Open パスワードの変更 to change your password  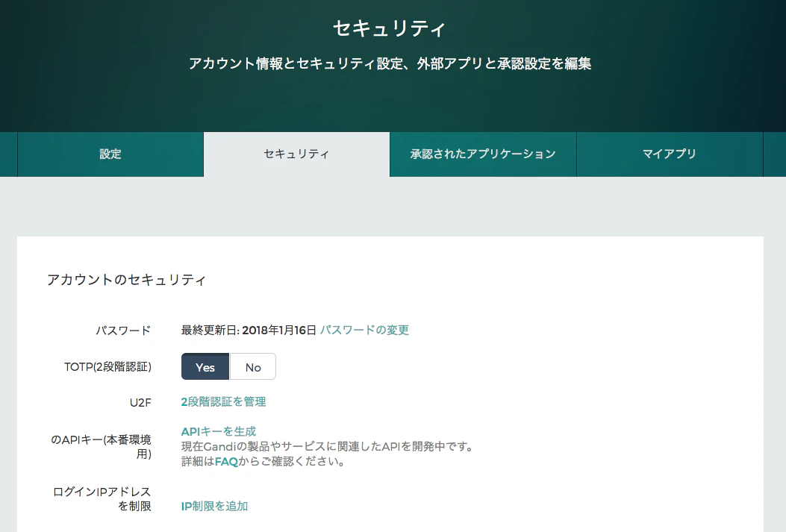click(365, 330)
